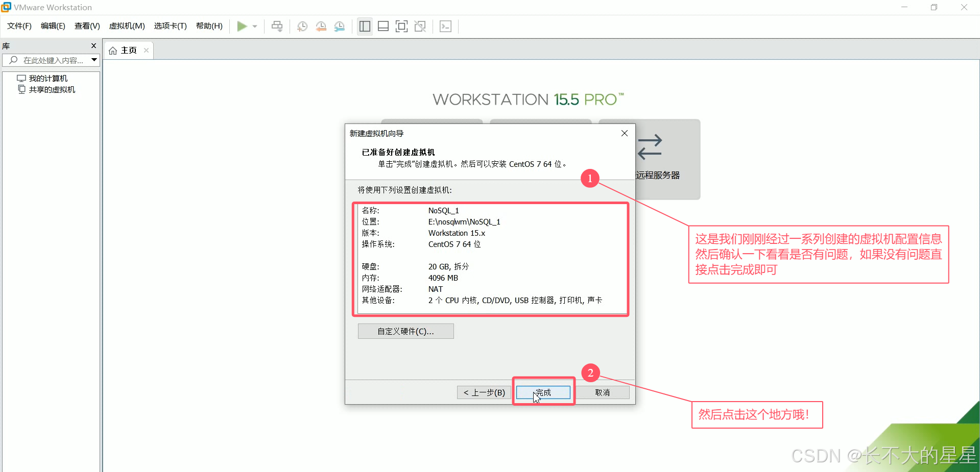This screenshot has width=980, height=472.
Task: Click the version value Workstation 15.x
Action: coord(457,233)
